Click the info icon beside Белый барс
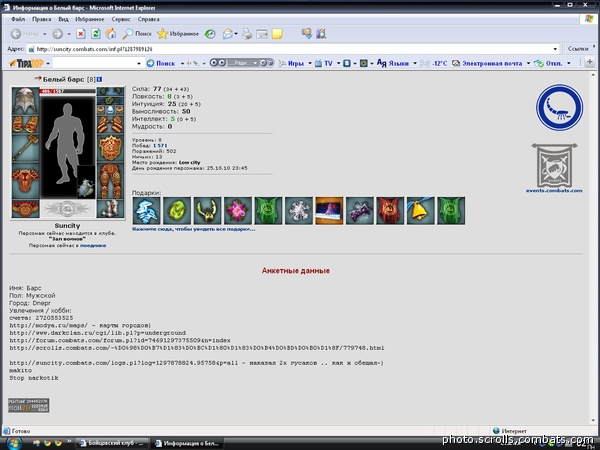600x450 pixels. click(99, 79)
